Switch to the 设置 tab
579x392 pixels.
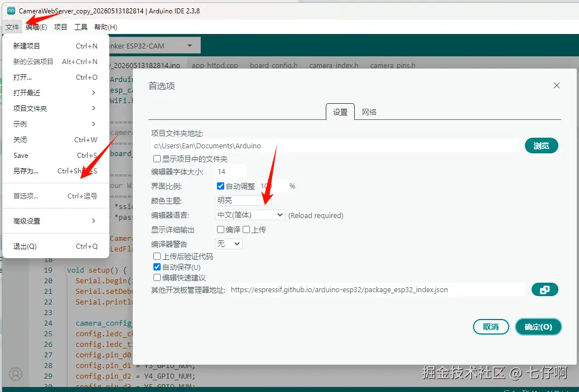340,112
